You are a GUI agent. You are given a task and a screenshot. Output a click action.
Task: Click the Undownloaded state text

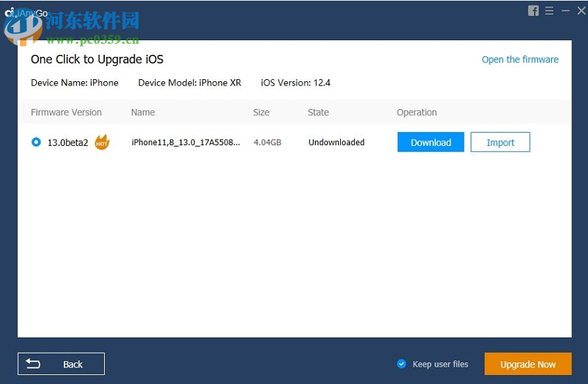pos(337,142)
